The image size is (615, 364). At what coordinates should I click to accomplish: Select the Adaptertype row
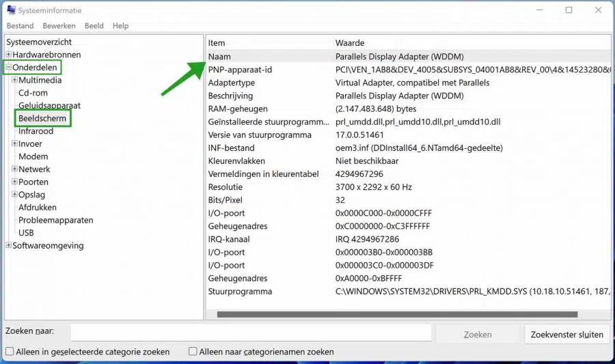point(409,83)
